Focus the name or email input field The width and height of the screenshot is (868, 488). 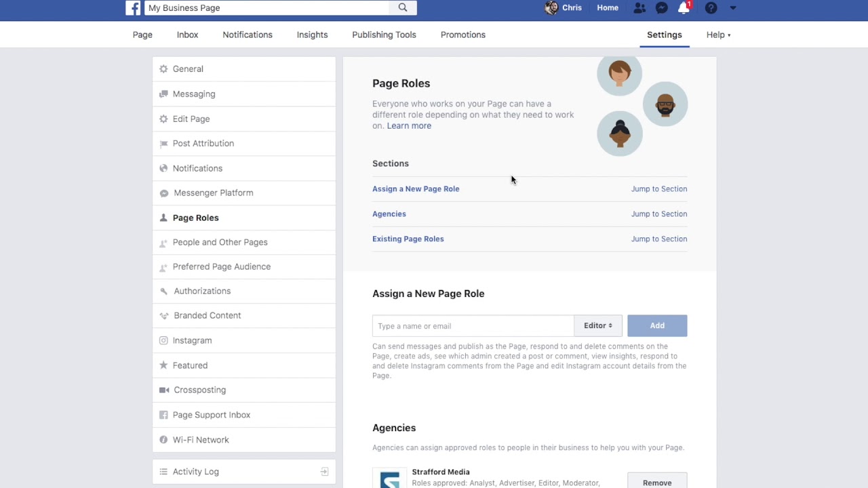click(x=473, y=326)
